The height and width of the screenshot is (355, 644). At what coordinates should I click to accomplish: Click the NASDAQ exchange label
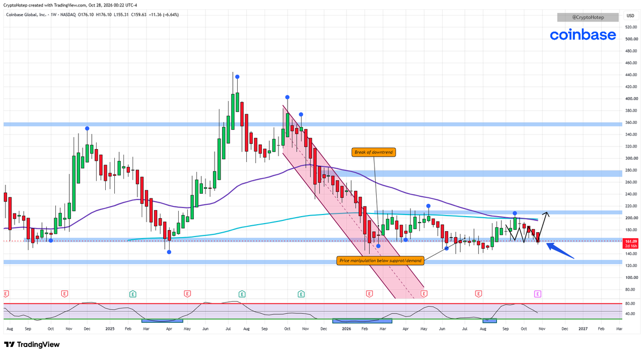point(69,14)
